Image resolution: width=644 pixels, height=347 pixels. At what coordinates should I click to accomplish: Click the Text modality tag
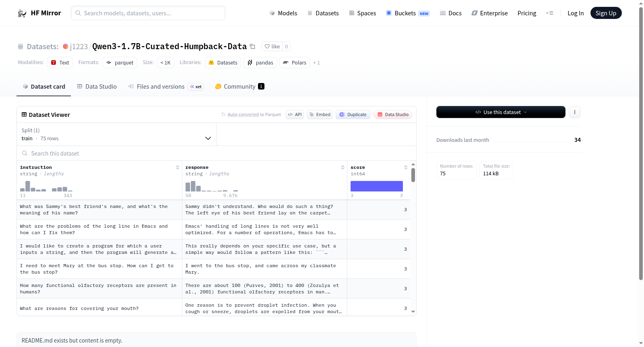60,62
